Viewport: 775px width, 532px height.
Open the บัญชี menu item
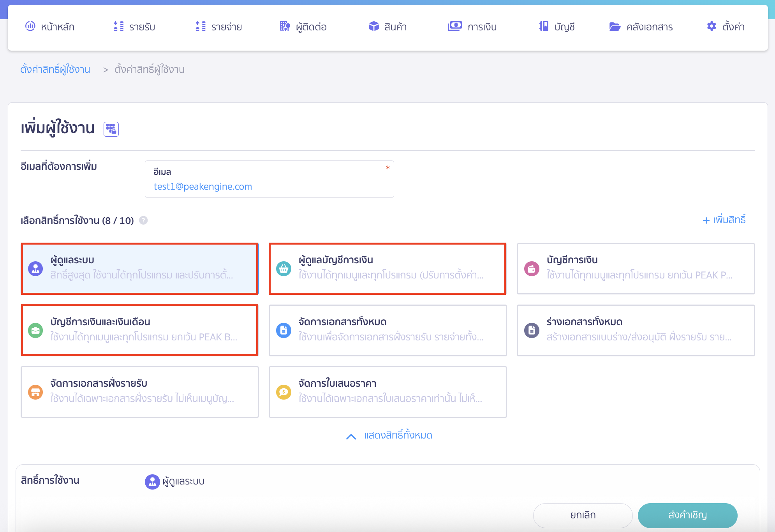pyautogui.click(x=557, y=26)
